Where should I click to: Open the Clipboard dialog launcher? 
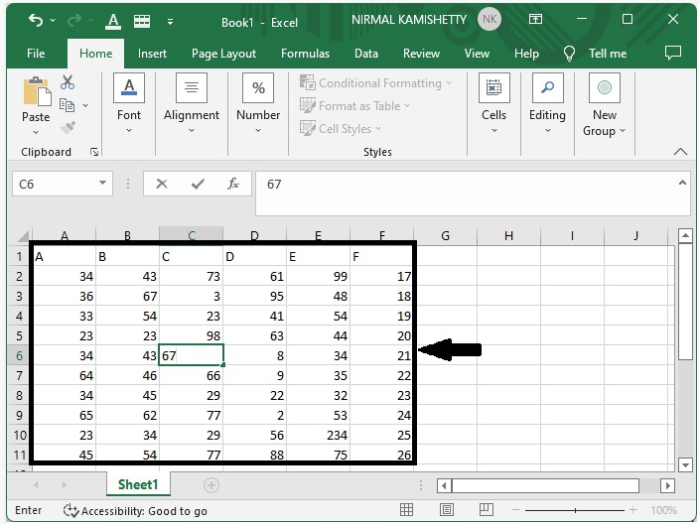[94, 152]
